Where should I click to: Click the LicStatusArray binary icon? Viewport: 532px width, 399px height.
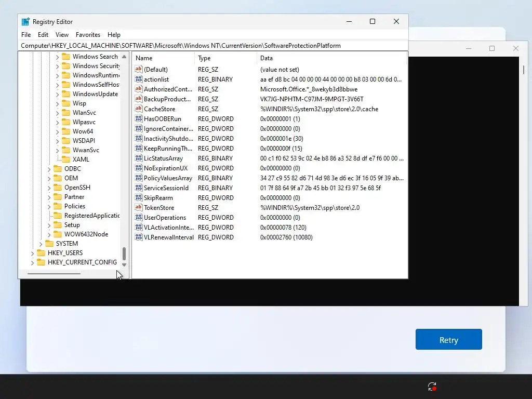pos(138,158)
